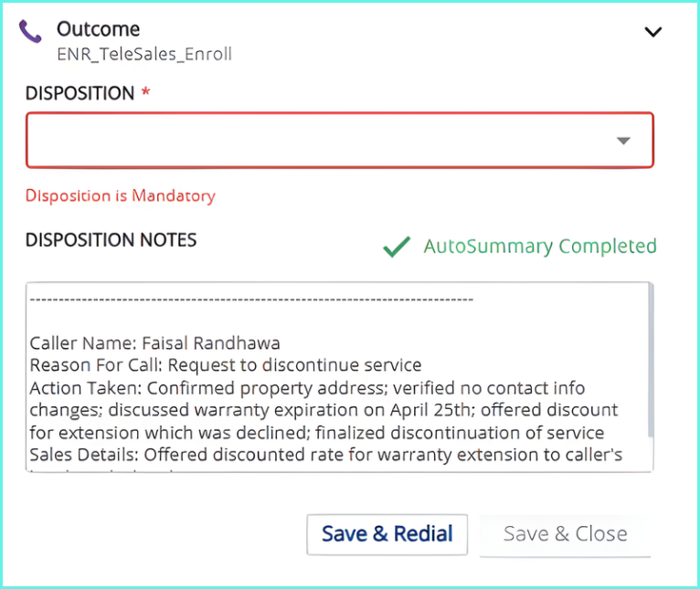Click the DISPOSITION NOTES label
This screenshot has height=589, width=700.
[x=111, y=240]
